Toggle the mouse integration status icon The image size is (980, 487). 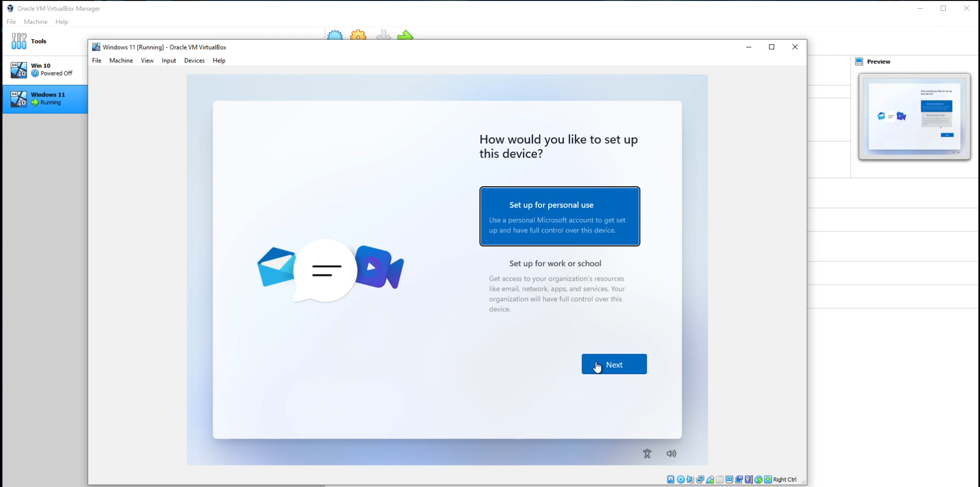click(x=758, y=479)
